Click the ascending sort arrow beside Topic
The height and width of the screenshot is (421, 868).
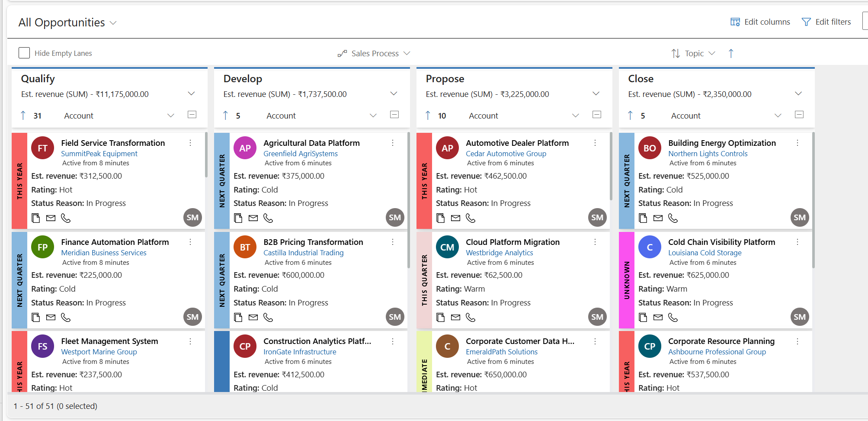(x=731, y=53)
